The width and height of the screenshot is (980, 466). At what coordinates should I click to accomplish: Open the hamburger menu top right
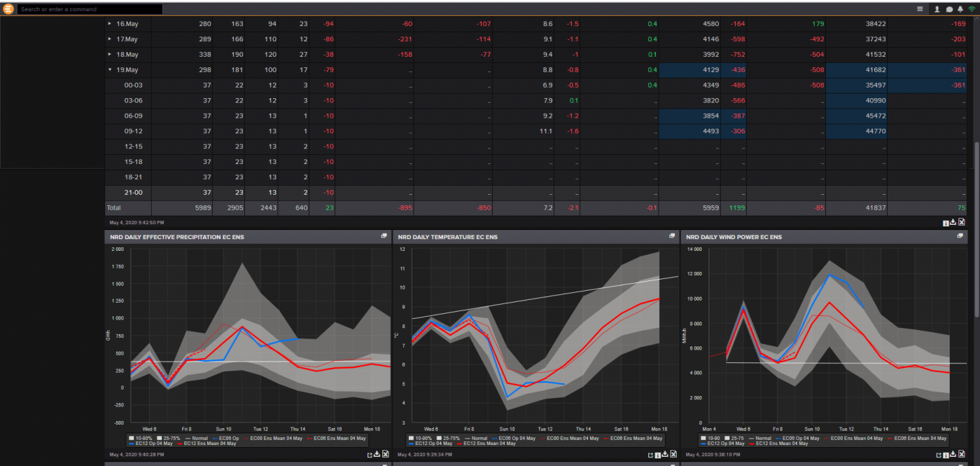tap(920, 9)
